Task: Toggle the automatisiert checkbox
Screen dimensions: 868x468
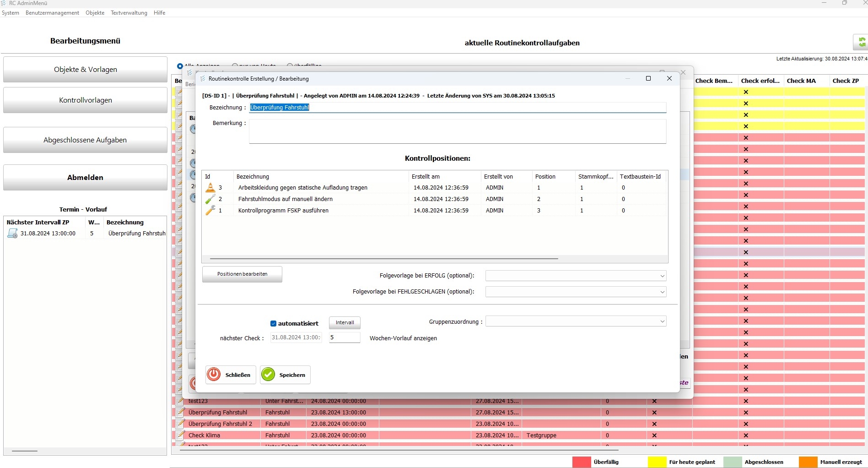Action: click(273, 323)
